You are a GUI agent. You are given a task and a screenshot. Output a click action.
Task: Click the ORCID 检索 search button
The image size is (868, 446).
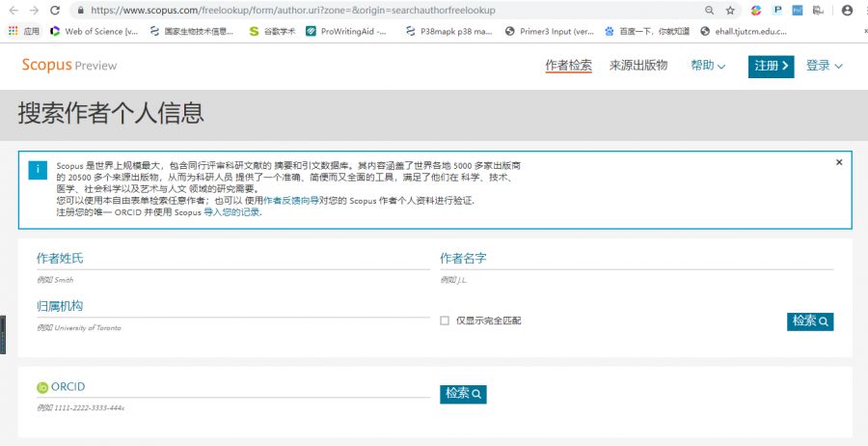pyautogui.click(x=463, y=394)
